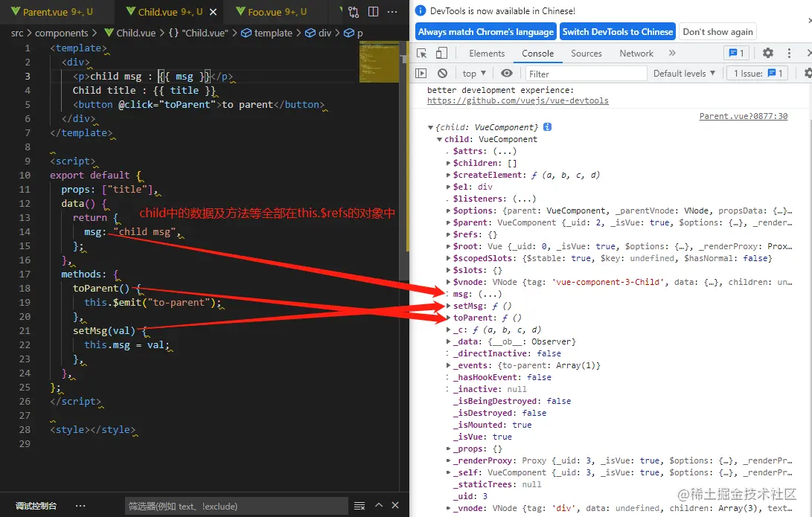Image resolution: width=812 pixels, height=517 pixels.
Task: Open the Network DevTools tab
Action: [x=636, y=54]
